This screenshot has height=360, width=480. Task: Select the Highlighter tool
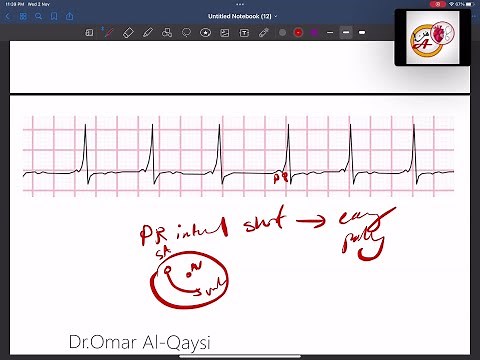pyautogui.click(x=148, y=33)
